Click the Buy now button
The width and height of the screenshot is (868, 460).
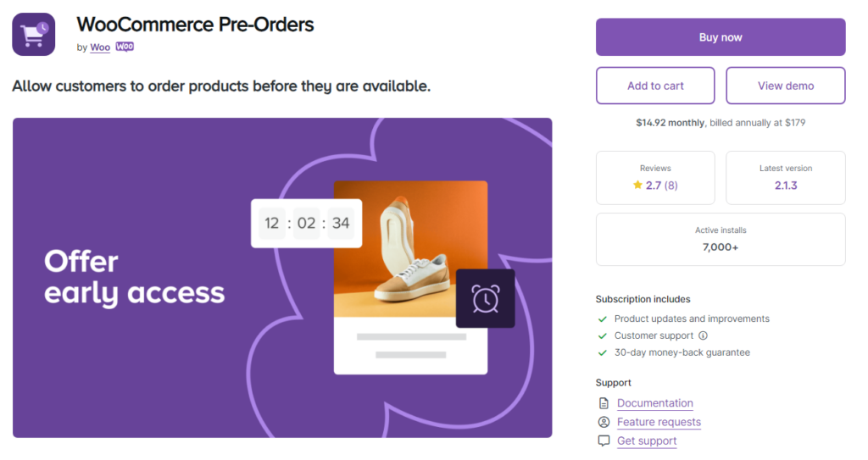coord(721,37)
